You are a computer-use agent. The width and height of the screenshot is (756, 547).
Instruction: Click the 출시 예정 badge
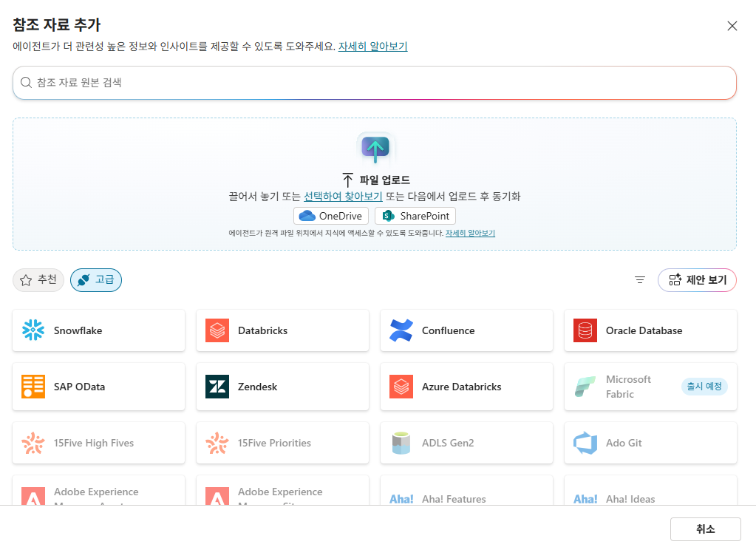pos(704,387)
